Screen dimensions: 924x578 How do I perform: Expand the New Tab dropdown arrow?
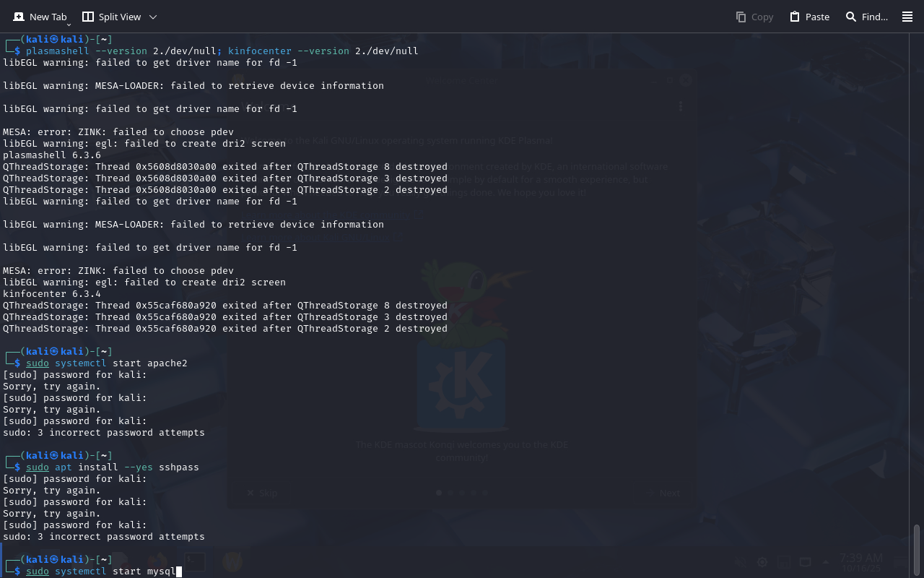(69, 25)
